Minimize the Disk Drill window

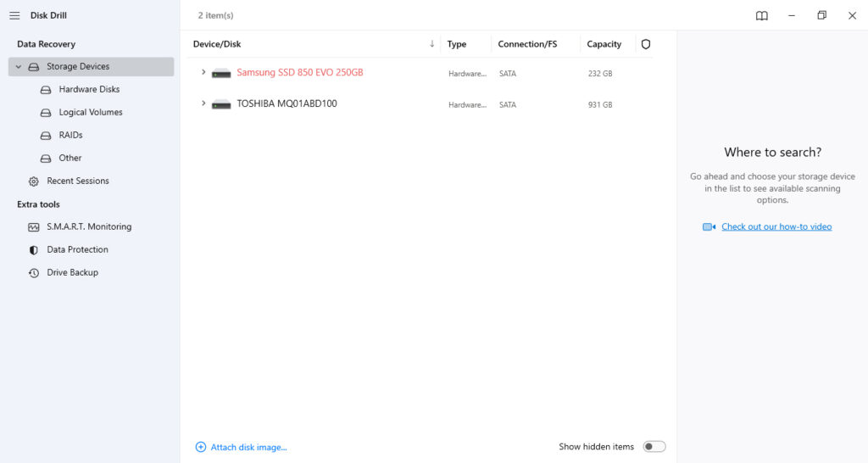click(x=792, y=15)
